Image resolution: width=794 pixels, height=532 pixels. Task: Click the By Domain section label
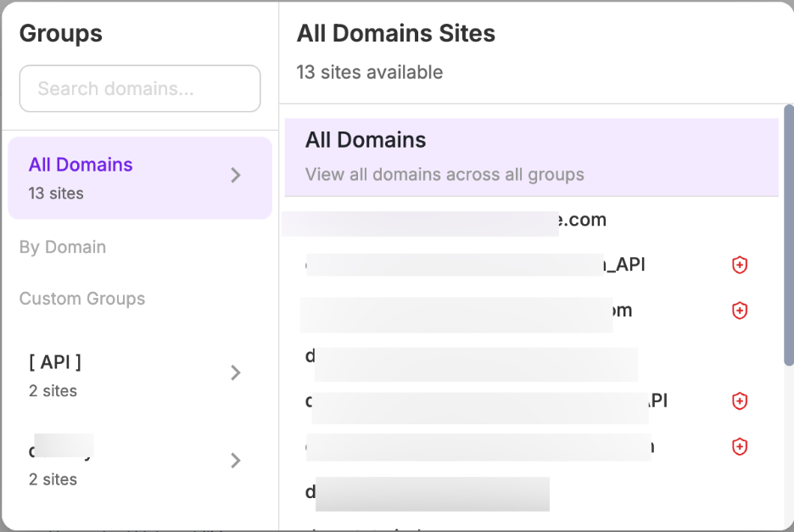coord(63,248)
